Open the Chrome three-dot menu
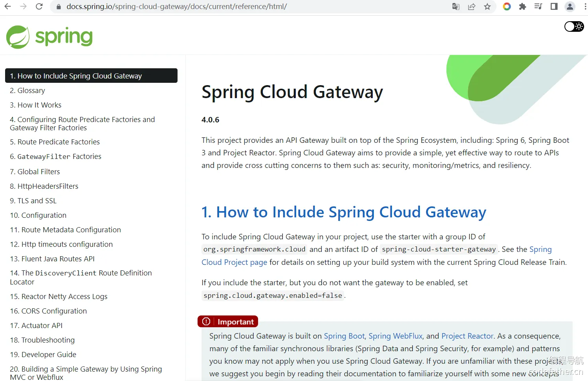 (585, 7)
